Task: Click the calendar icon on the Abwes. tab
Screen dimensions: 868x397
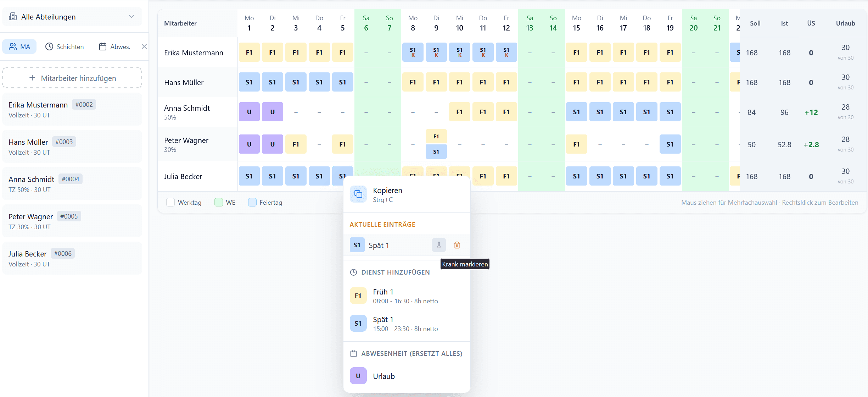Action: pyautogui.click(x=103, y=46)
